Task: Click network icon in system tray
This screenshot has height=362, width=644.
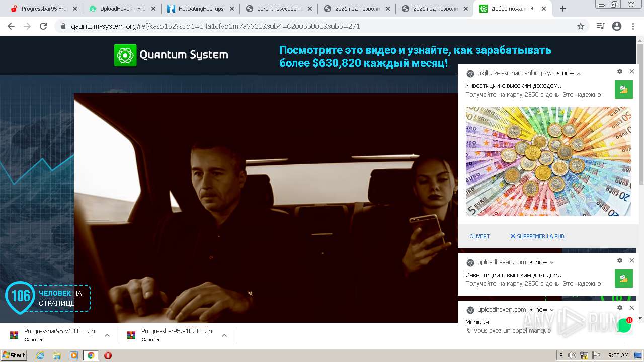Action: tap(584, 355)
